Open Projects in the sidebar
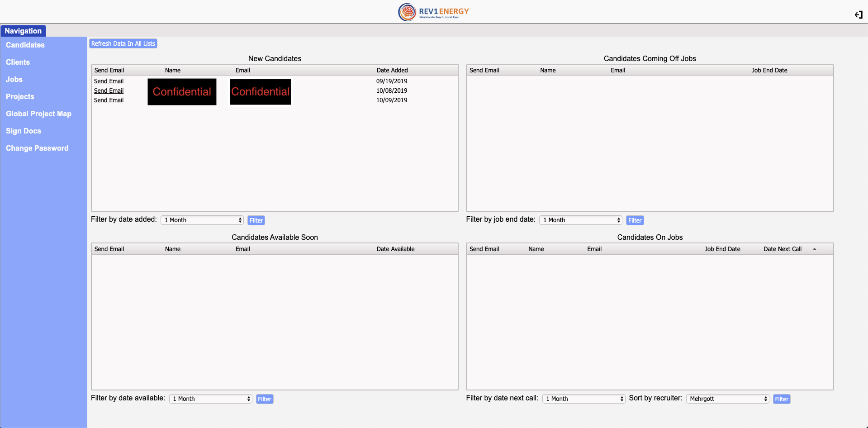The height and width of the screenshot is (428, 868). click(20, 97)
